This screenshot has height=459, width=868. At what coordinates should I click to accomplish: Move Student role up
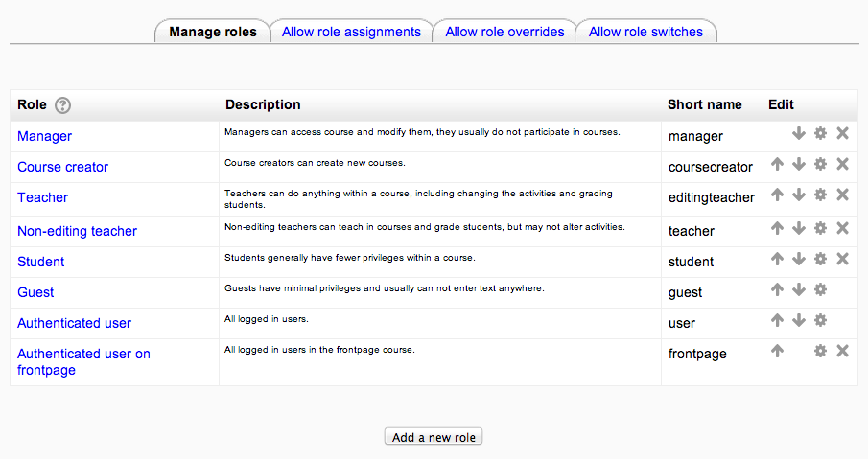[777, 259]
